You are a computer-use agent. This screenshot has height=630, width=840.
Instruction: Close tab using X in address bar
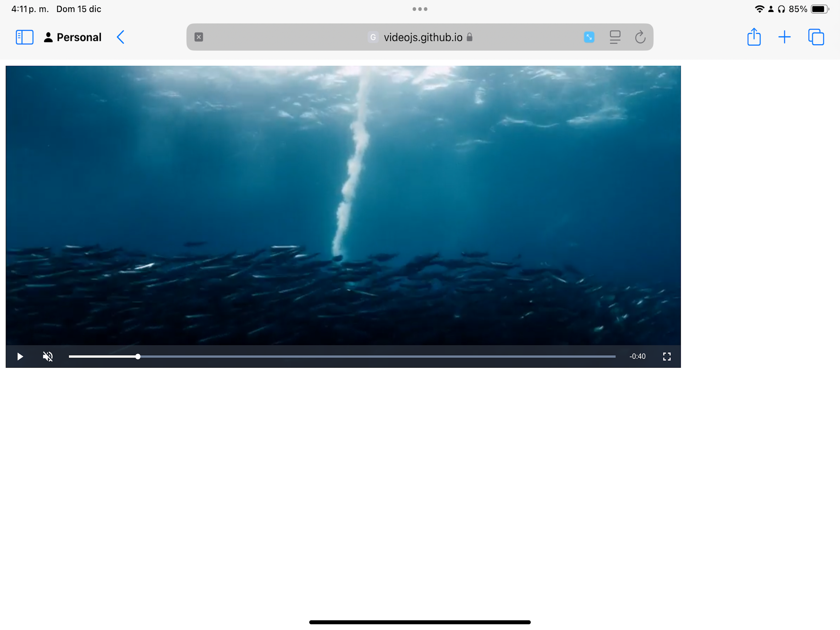[x=199, y=37]
